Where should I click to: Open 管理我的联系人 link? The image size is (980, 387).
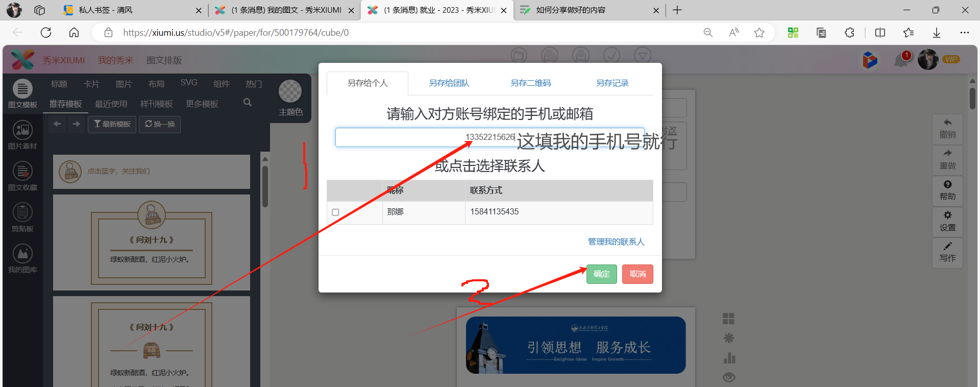pos(616,241)
